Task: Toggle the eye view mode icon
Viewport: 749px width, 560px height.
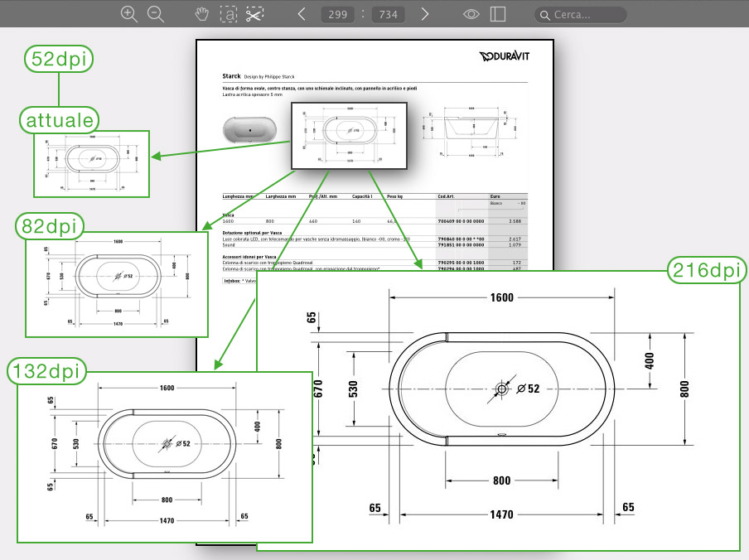Action: point(471,14)
